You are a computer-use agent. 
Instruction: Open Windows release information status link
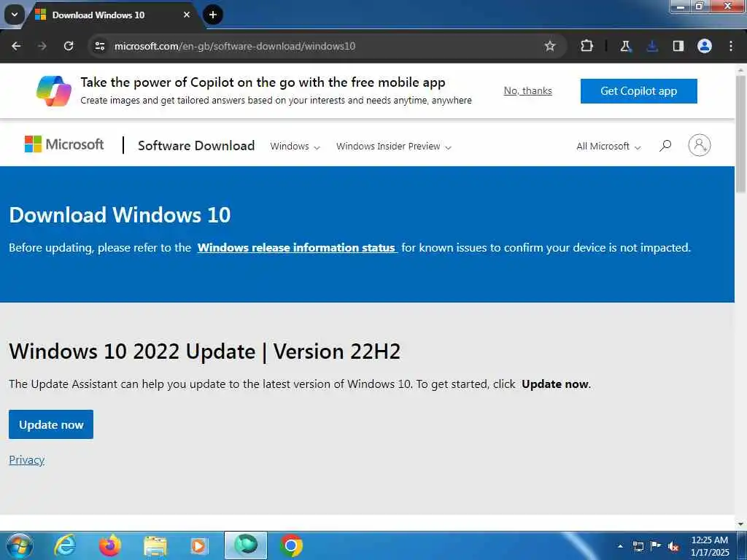click(297, 248)
